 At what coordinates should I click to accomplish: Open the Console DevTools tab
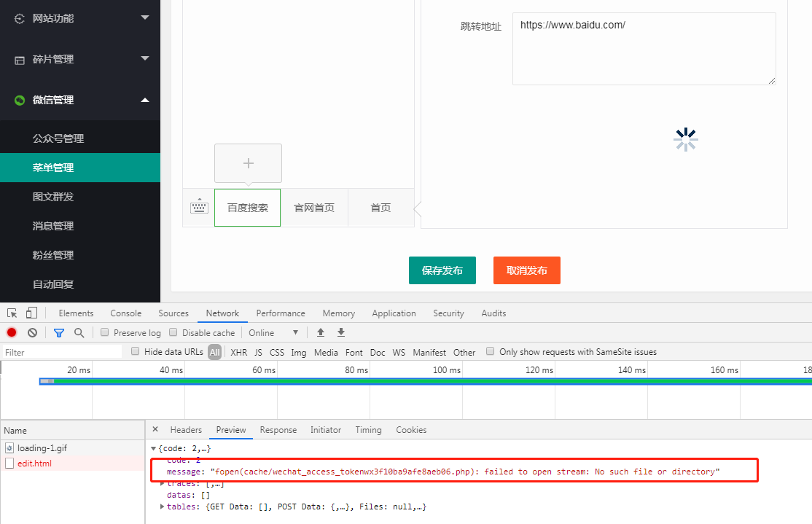pos(126,313)
